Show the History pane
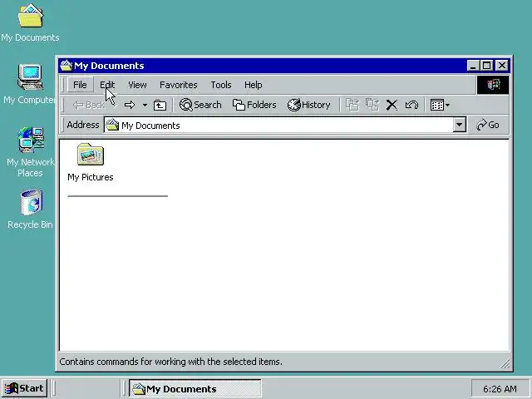Screen dimensions: 532x399 click(308, 105)
